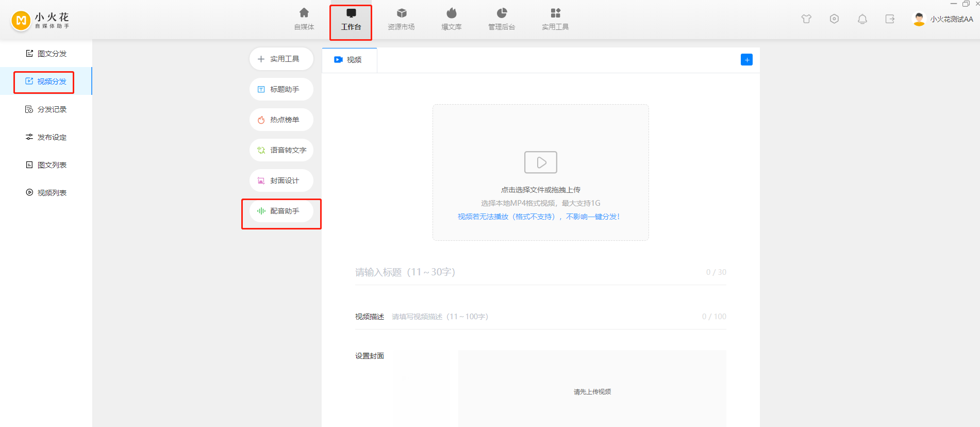Screen dimensions: 980x427
Task: Click the video upload play icon
Action: point(540,162)
